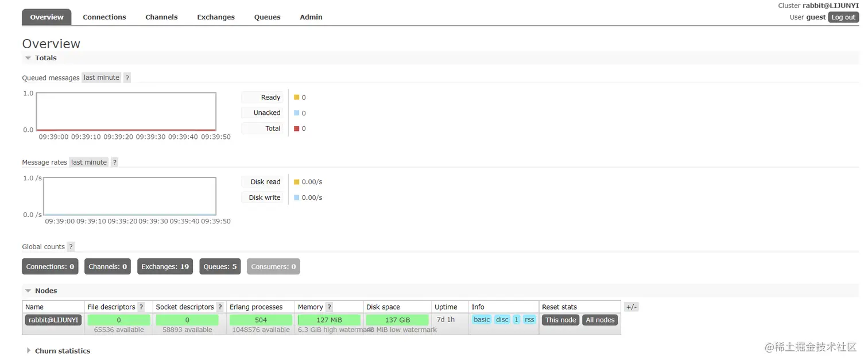Go to the Channels tab
This screenshot has width=868, height=364.
click(161, 17)
